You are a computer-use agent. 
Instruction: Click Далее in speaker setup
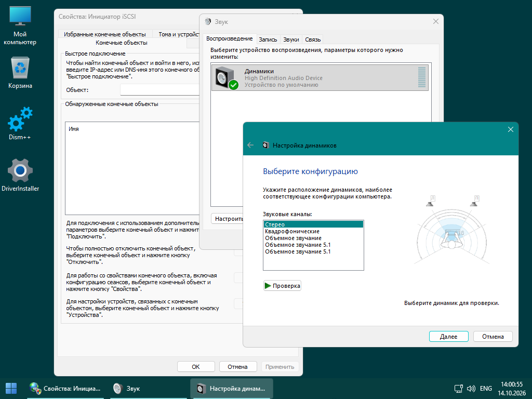448,336
